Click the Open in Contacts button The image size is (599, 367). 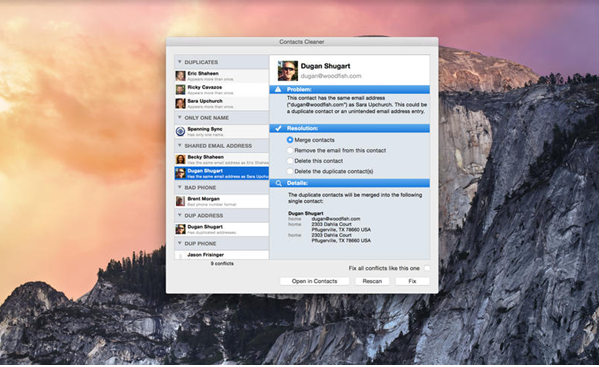point(314,281)
